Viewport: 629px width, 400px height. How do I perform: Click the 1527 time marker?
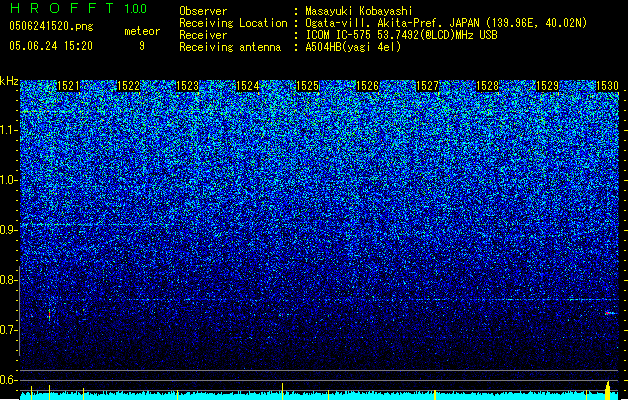[428, 86]
